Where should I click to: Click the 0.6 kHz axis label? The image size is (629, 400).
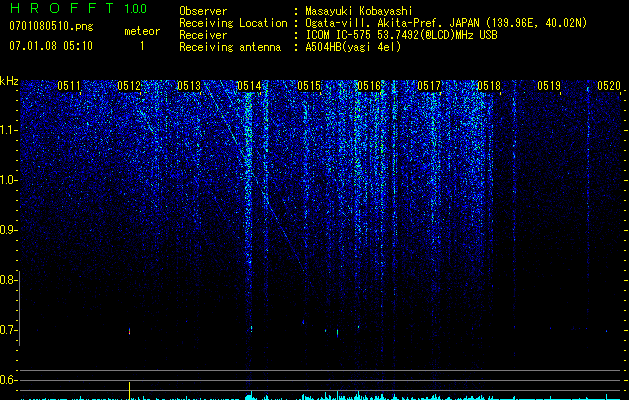tap(8, 380)
